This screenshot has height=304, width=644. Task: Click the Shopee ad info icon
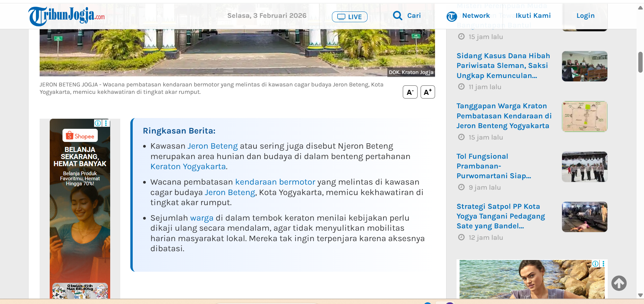(98, 123)
